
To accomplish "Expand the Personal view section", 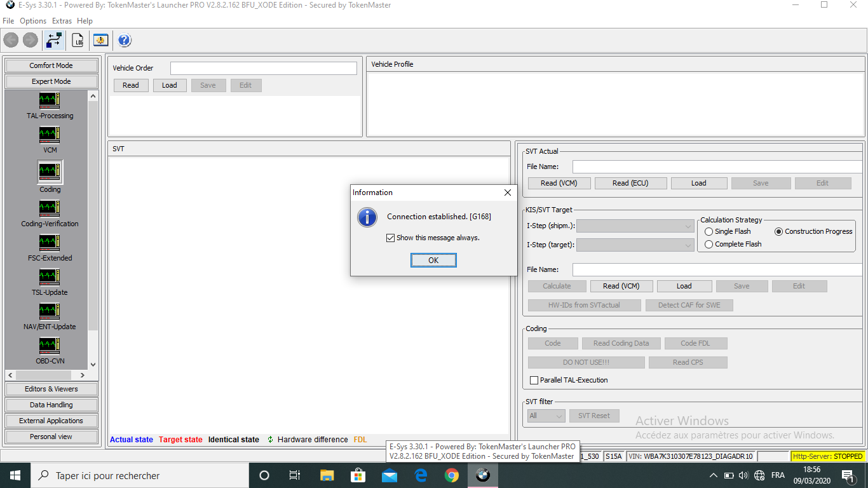I will (x=51, y=437).
